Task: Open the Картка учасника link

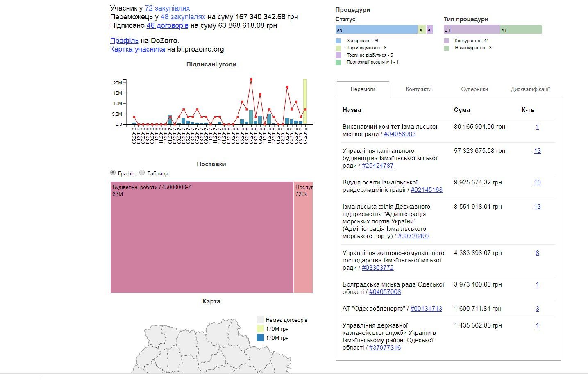Action: tap(137, 49)
